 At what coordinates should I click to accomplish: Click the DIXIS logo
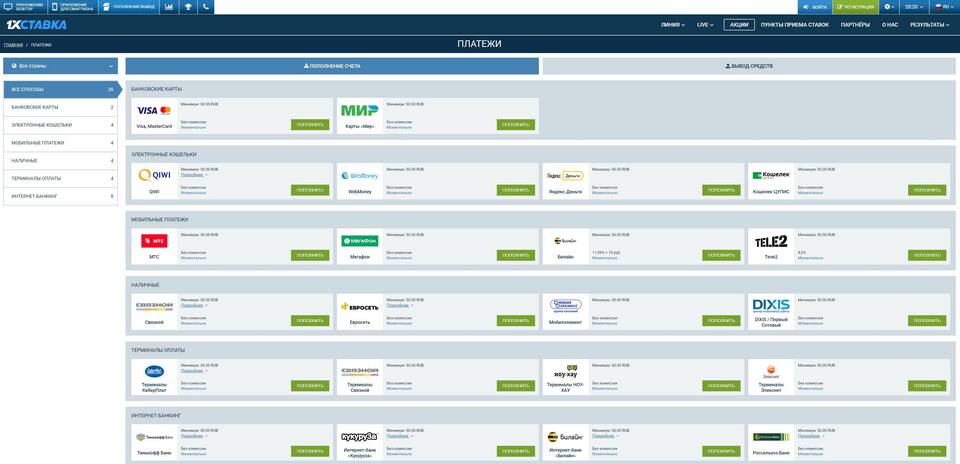pyautogui.click(x=771, y=304)
